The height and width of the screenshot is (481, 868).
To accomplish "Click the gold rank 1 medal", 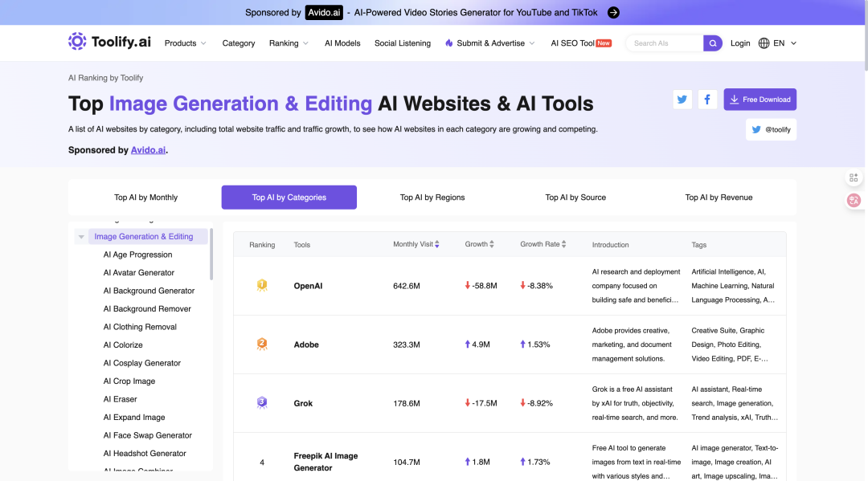I will tap(262, 285).
